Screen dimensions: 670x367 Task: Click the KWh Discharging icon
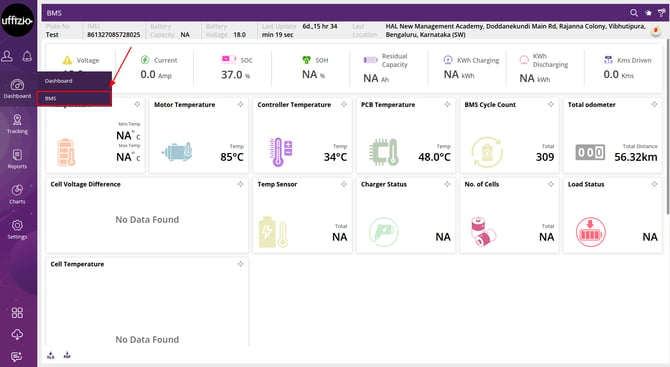pos(524,60)
